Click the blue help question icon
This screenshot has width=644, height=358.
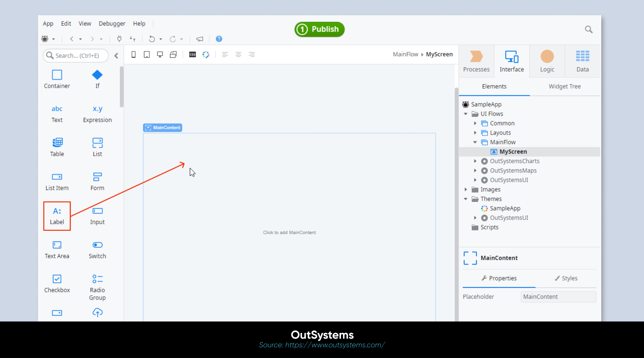coord(219,39)
